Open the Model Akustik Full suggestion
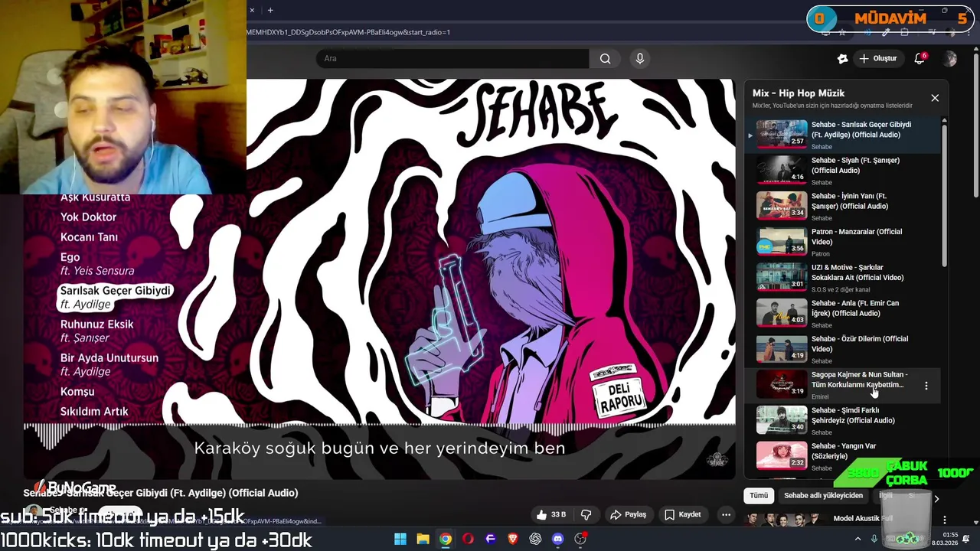Screen dimensions: 980x551 [863, 518]
